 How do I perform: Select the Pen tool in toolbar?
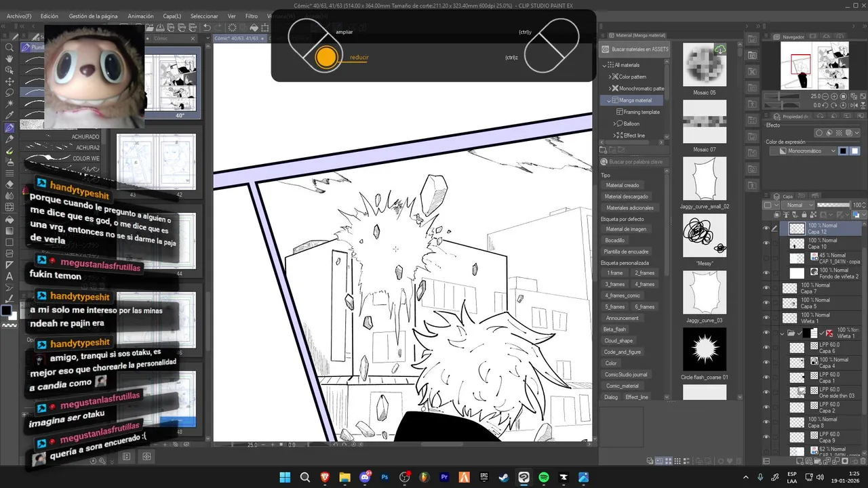tap(9, 127)
